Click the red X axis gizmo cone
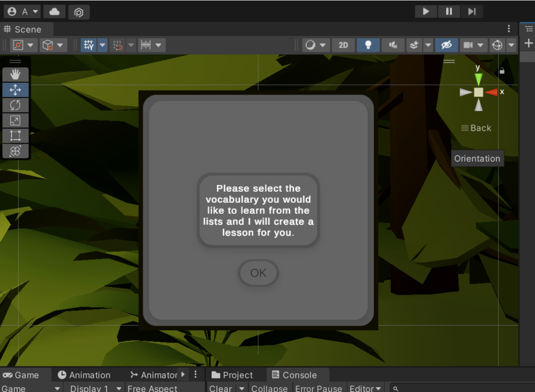This screenshot has width=535, height=392. point(491,92)
